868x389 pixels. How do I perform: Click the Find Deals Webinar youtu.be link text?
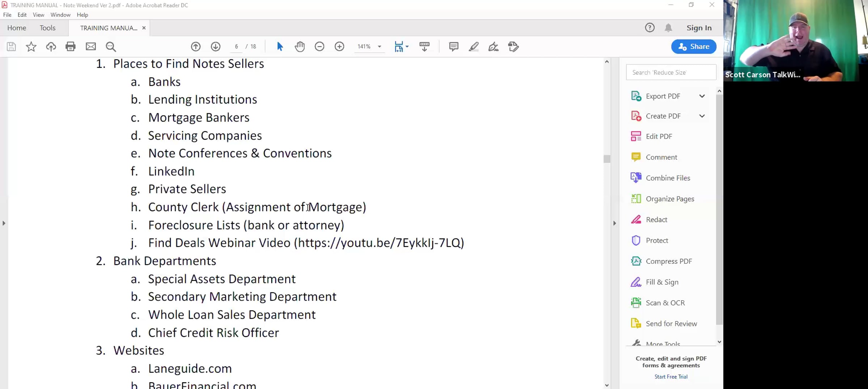(x=379, y=243)
